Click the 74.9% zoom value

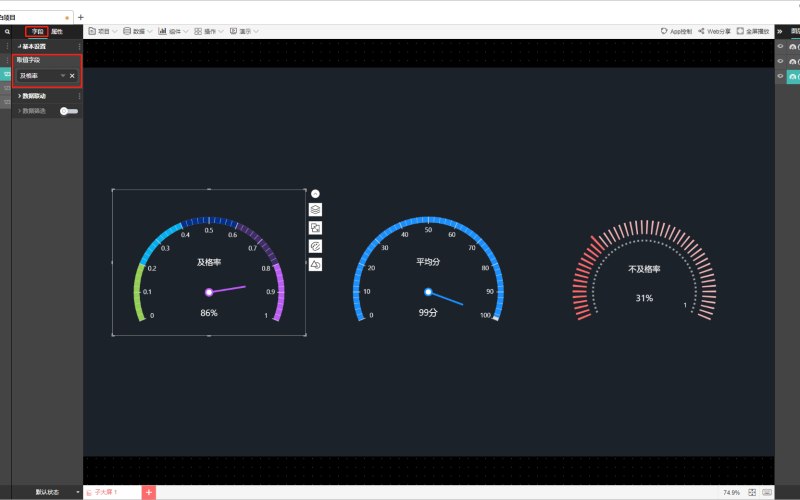click(731, 492)
